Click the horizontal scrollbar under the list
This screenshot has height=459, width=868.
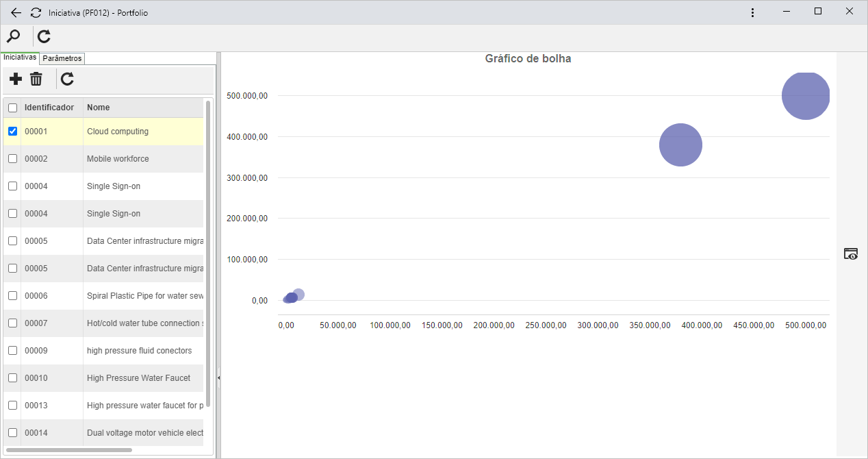click(x=68, y=450)
